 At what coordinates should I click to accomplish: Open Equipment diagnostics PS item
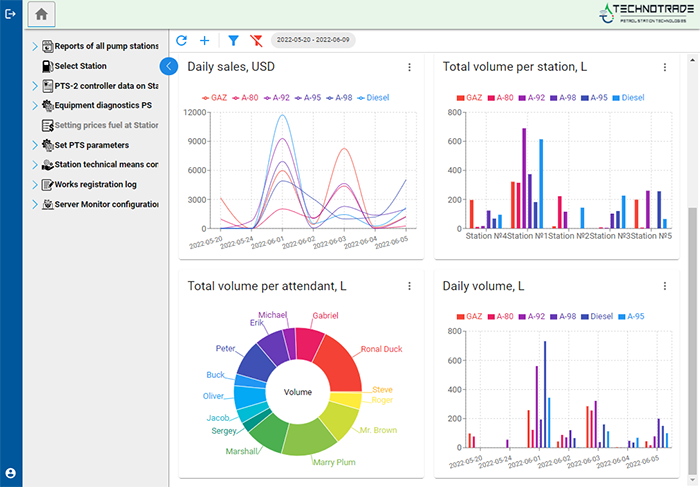coord(103,105)
